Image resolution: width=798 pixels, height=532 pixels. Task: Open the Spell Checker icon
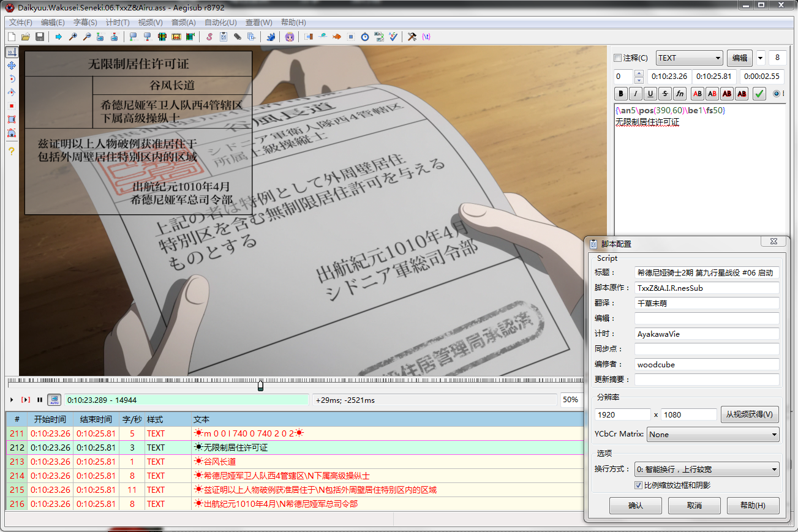tap(393, 37)
